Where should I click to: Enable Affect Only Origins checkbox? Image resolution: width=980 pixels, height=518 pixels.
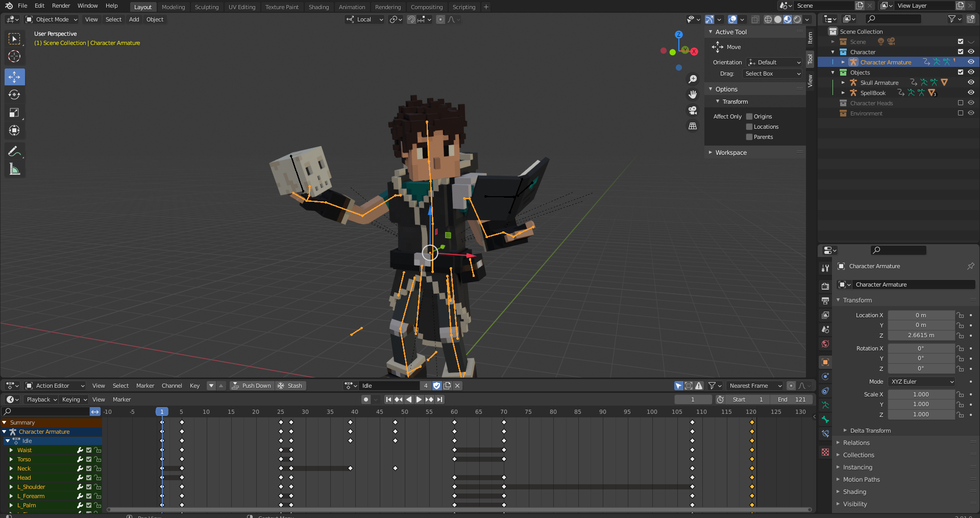[x=749, y=116]
